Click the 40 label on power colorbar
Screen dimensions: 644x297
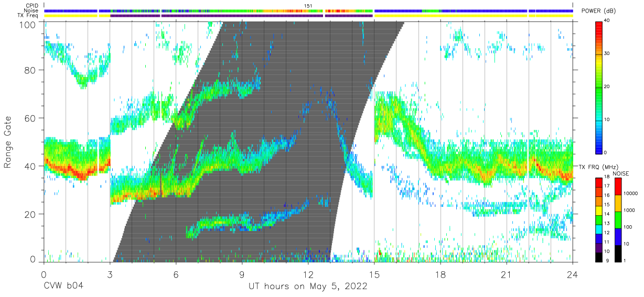pos(607,20)
